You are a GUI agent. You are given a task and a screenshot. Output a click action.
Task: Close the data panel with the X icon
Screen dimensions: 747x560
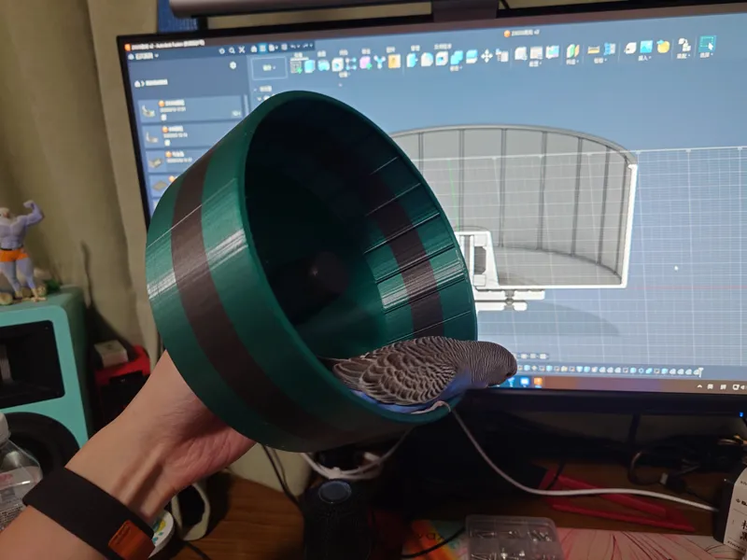242,49
